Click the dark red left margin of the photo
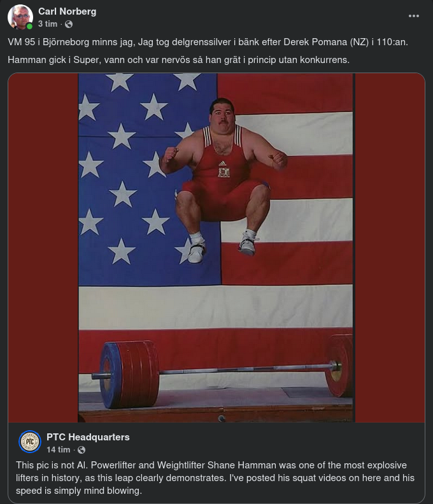The height and width of the screenshot is (504, 433). (43, 248)
